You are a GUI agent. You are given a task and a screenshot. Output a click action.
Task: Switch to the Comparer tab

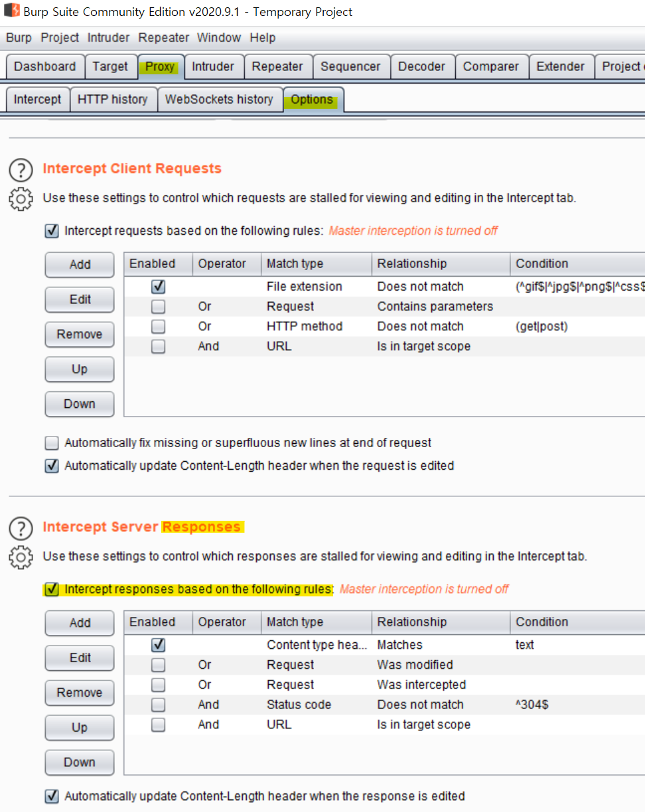(x=491, y=66)
